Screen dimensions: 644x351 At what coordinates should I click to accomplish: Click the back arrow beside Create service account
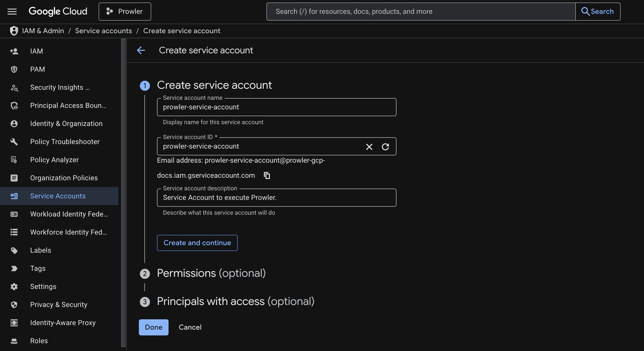[x=141, y=50]
